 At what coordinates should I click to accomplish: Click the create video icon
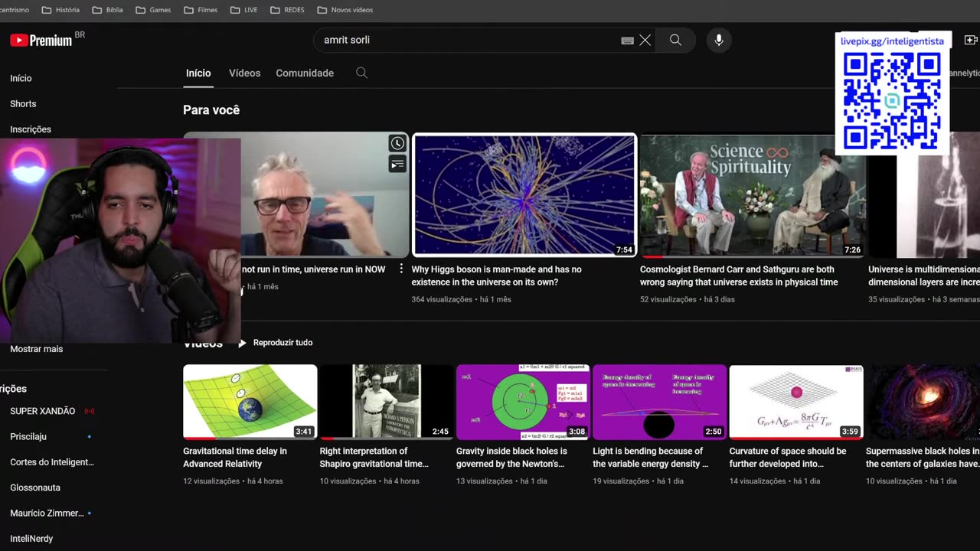click(x=970, y=40)
